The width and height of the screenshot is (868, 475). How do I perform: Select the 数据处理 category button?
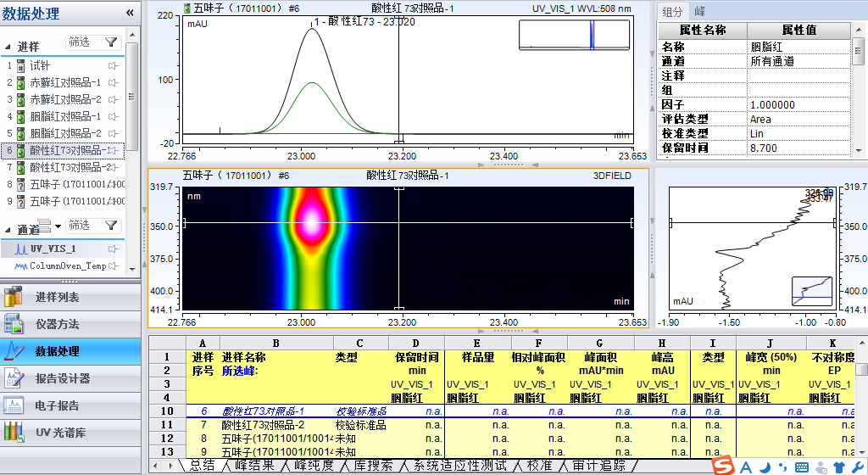(x=71, y=351)
